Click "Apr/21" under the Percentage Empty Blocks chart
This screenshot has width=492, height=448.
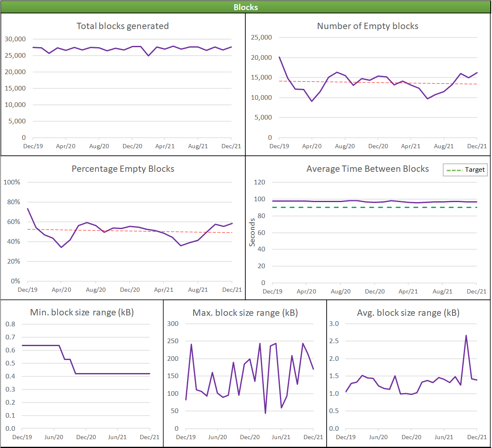tap(163, 290)
